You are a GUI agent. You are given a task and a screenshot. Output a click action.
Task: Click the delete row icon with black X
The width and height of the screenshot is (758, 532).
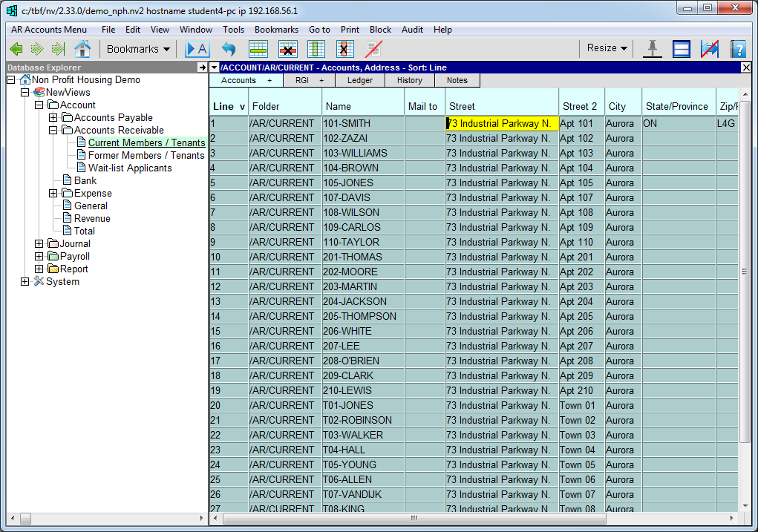pyautogui.click(x=287, y=49)
